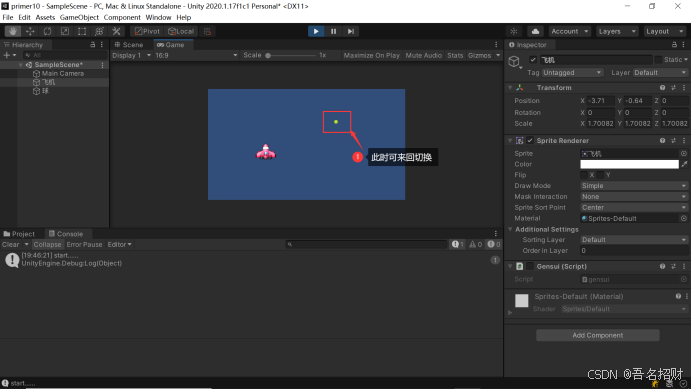The height and width of the screenshot is (389, 692).
Task: Select the Move tool
Action: tap(30, 31)
